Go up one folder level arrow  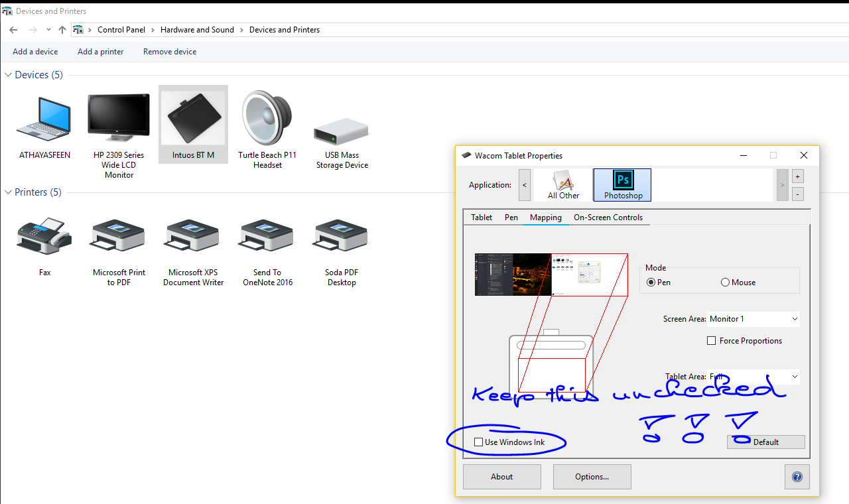tap(62, 30)
